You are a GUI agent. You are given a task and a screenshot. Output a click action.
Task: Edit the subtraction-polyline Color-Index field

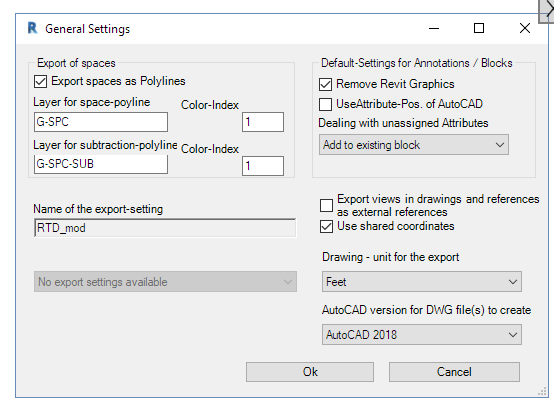263,166
